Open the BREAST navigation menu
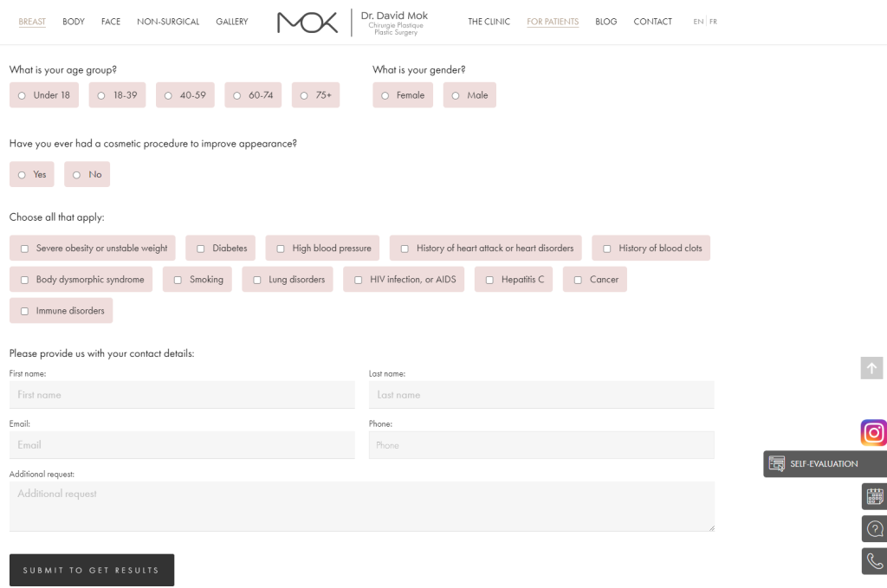This screenshot has width=887, height=588. [32, 21]
